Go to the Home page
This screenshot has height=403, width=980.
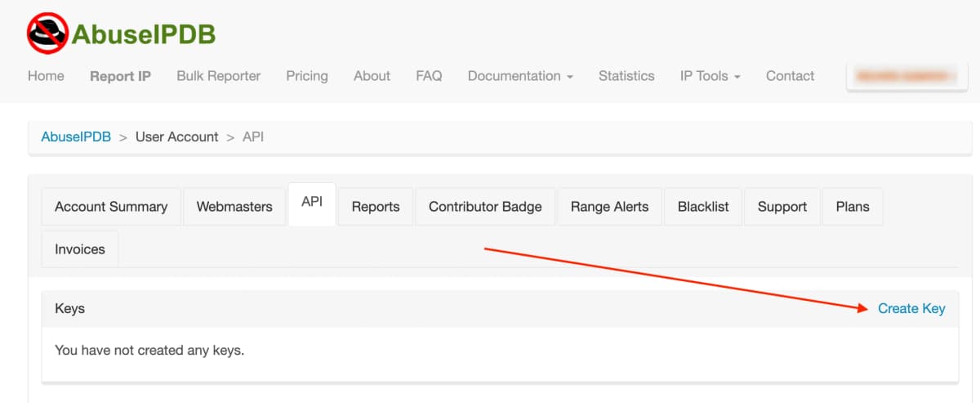coord(46,76)
